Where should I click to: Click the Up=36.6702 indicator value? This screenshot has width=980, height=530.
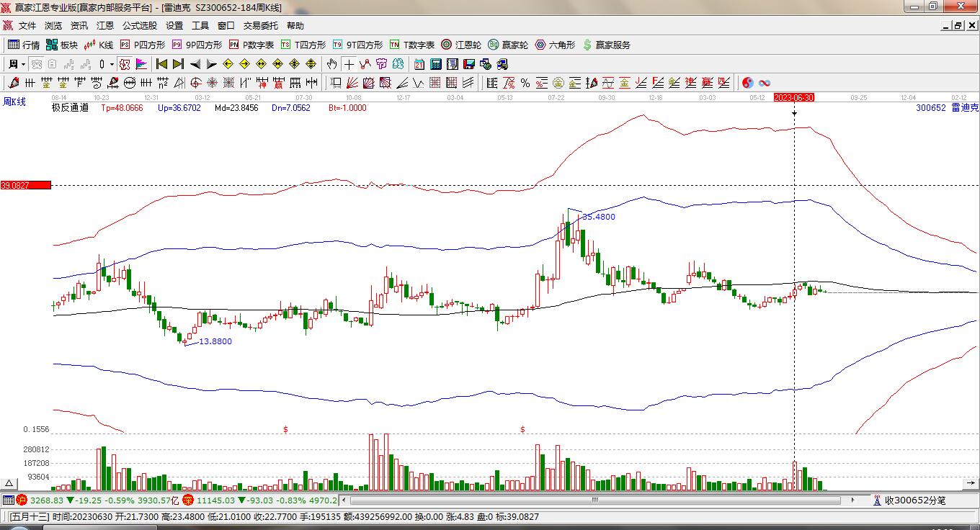tap(179, 108)
